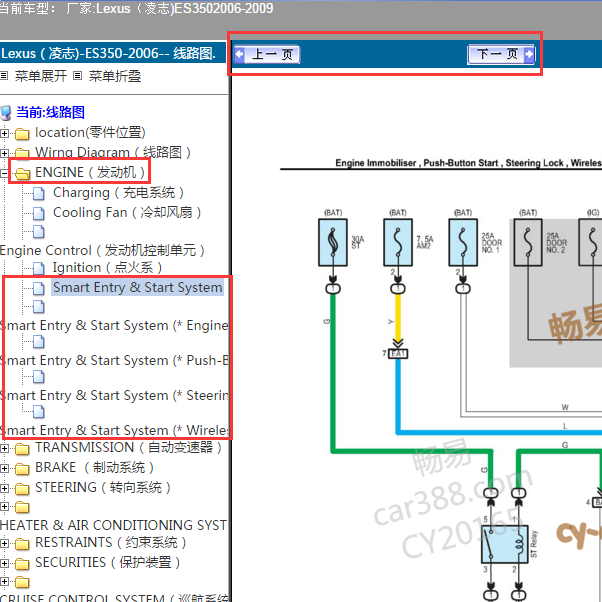Click the 25A DOOR NO. 1 fuse symbol

coord(463,243)
